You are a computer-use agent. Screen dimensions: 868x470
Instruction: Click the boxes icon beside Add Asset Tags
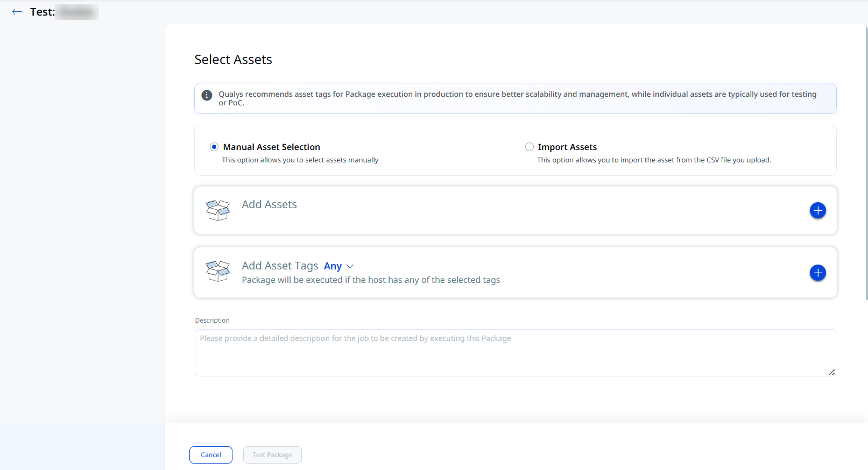218,271
